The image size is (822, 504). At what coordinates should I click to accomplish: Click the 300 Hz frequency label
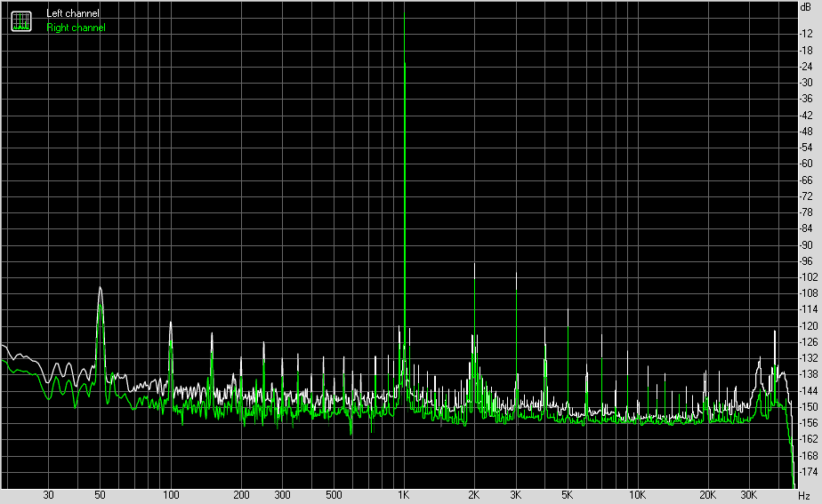(x=282, y=495)
